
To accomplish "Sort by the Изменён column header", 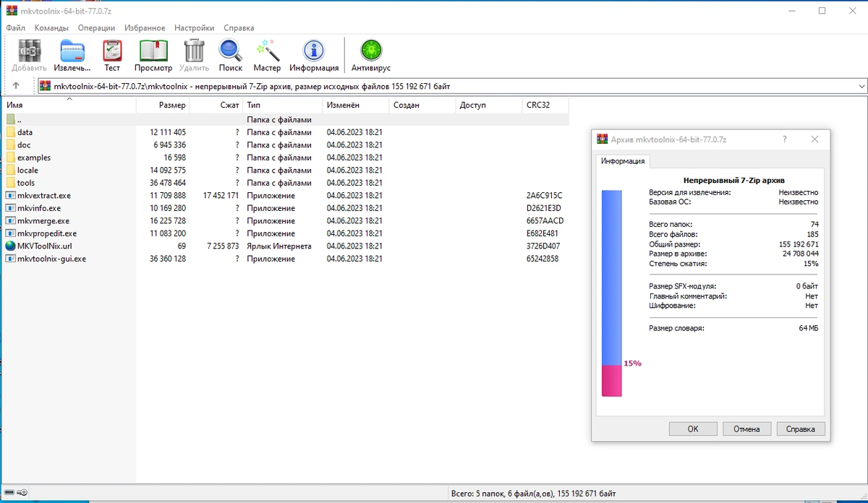I will click(x=356, y=105).
